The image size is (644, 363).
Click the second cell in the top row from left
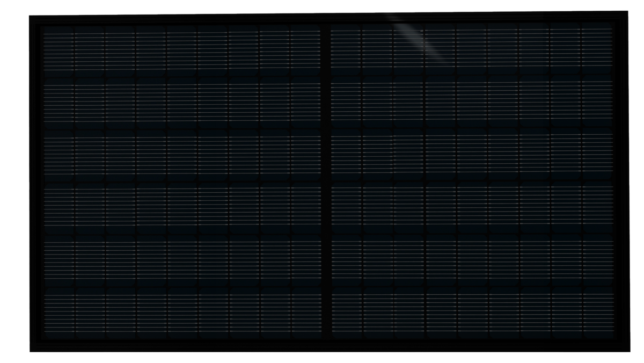point(90,51)
